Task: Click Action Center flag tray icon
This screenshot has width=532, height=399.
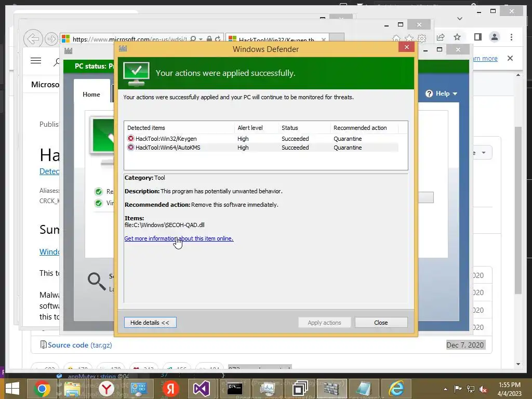Action: [458, 389]
